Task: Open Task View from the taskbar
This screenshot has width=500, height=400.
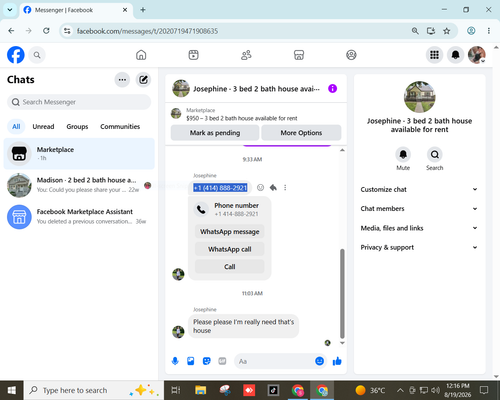Action: click(176, 390)
